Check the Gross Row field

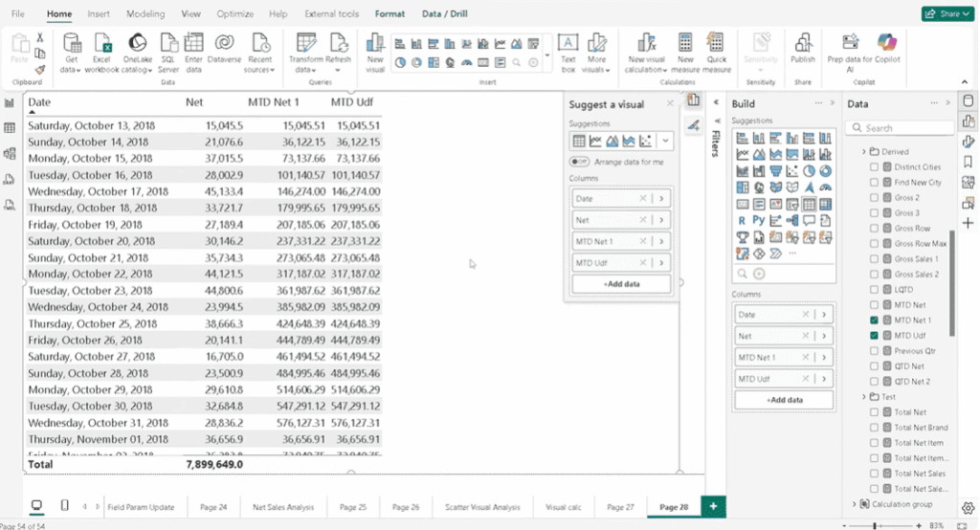(874, 228)
